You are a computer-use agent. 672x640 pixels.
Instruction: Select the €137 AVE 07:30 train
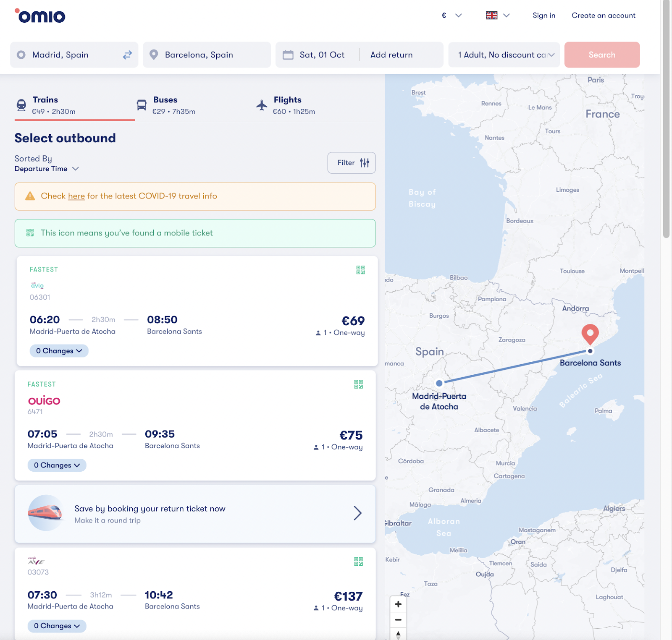coord(195,593)
